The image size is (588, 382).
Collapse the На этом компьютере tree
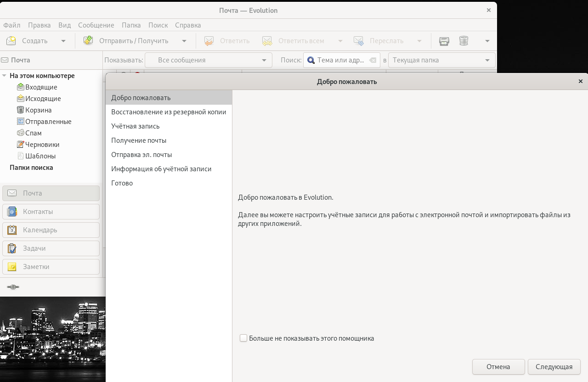pos(4,76)
